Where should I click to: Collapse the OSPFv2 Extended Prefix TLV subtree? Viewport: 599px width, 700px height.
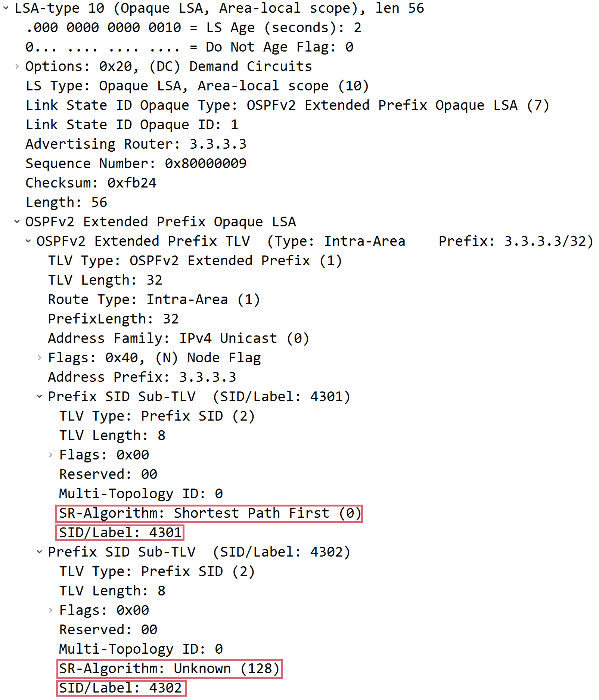pos(28,241)
